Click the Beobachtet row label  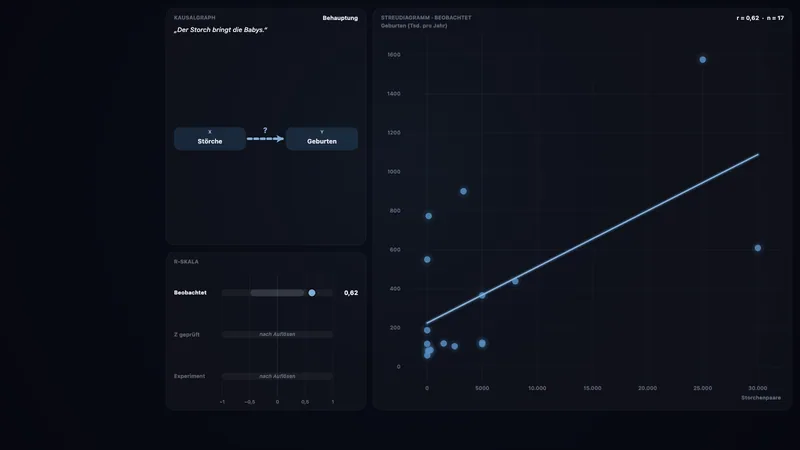tap(190, 293)
